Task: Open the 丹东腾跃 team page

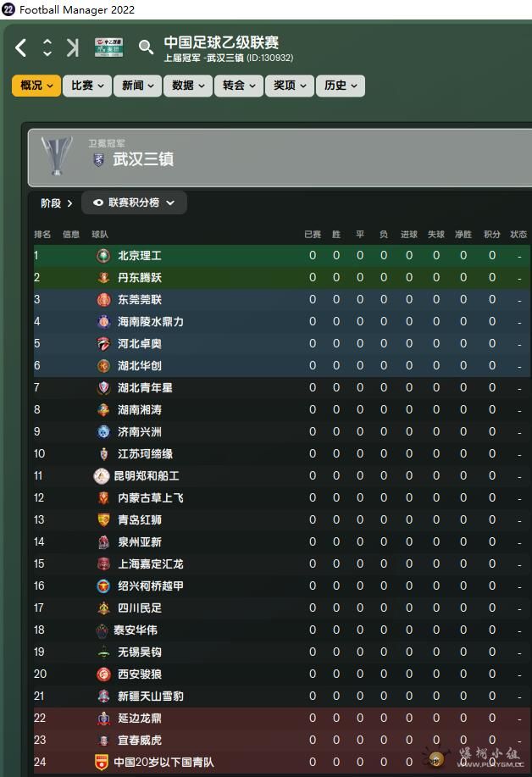Action: pyautogui.click(x=140, y=277)
